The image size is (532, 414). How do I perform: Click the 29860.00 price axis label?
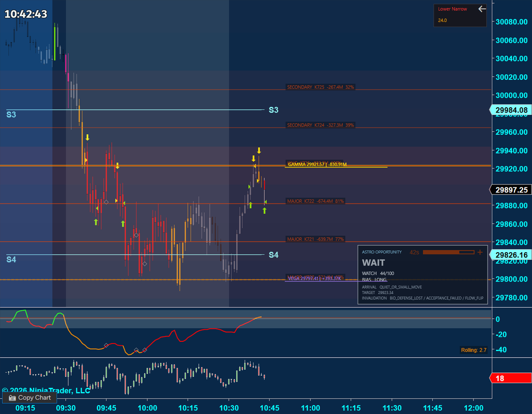[512, 224]
